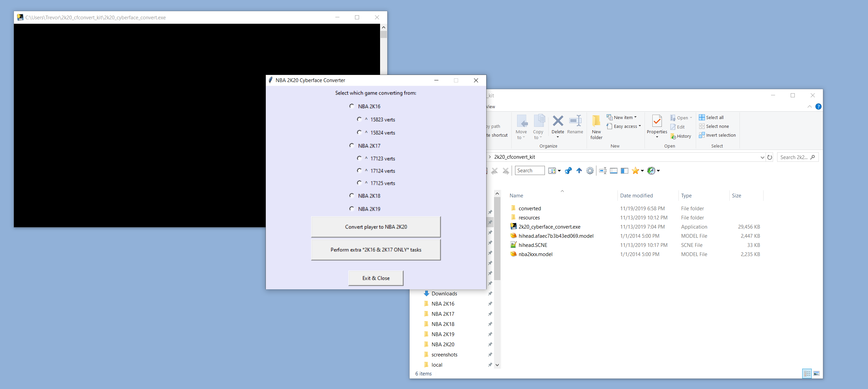Pick the 17124 verts radio option

click(359, 171)
